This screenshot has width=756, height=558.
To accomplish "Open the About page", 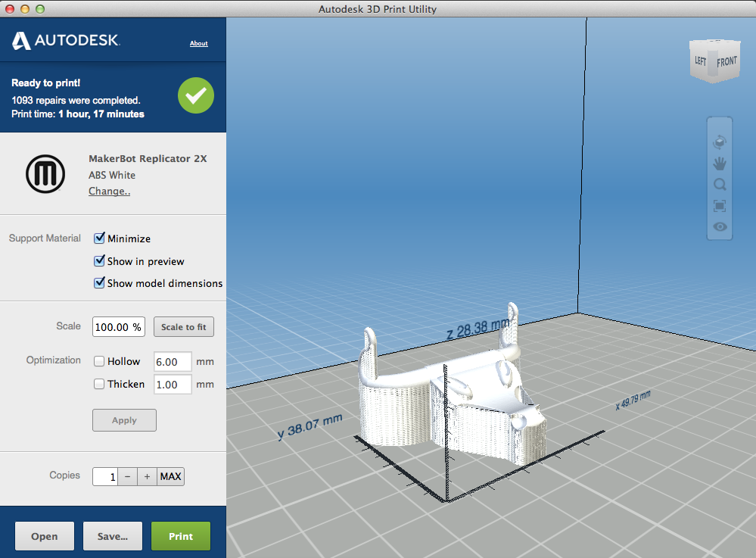I will point(198,43).
